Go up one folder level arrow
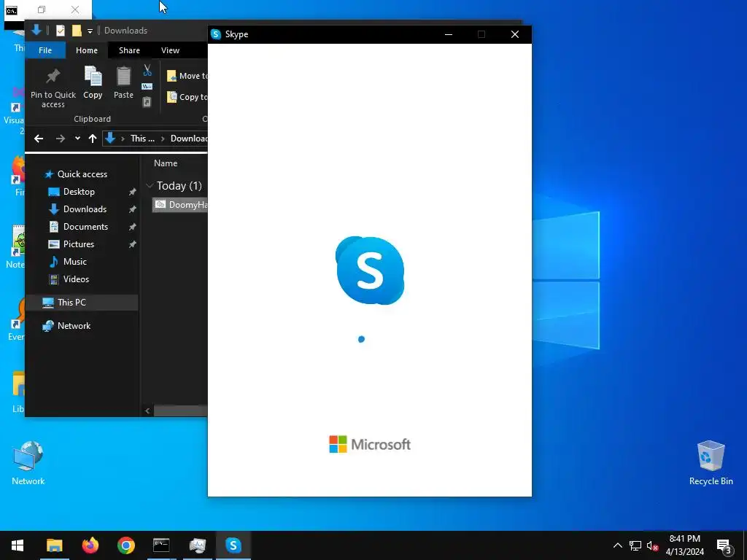 pyautogui.click(x=93, y=139)
